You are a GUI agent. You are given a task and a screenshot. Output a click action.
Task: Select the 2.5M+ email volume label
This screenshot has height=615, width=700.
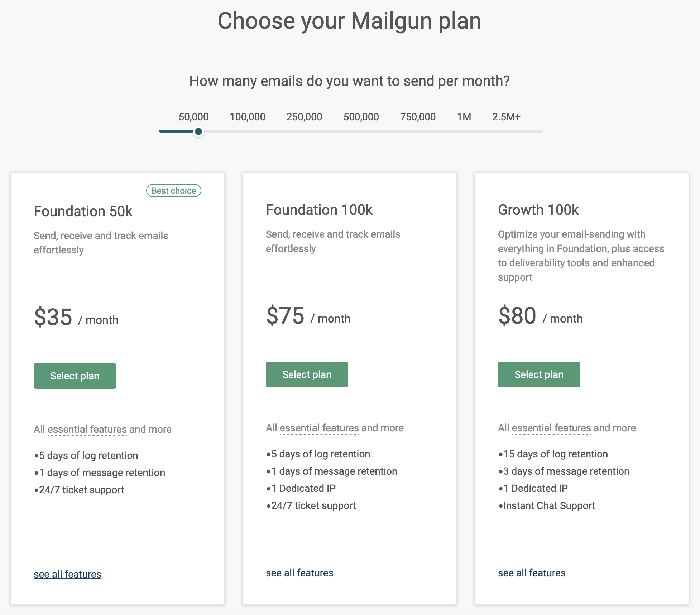[x=506, y=116]
